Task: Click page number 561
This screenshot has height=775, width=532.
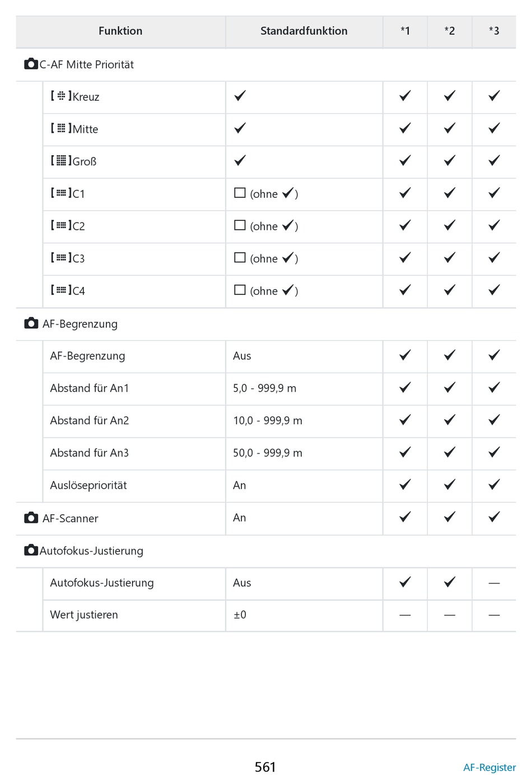Action: 265,767
